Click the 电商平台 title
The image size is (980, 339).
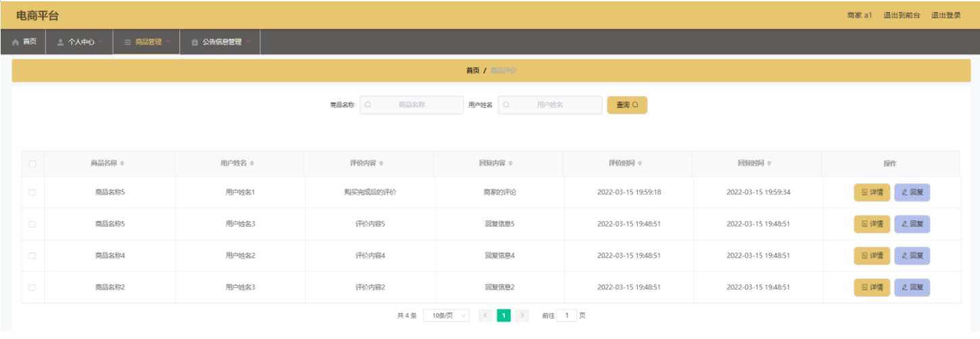pos(37,16)
